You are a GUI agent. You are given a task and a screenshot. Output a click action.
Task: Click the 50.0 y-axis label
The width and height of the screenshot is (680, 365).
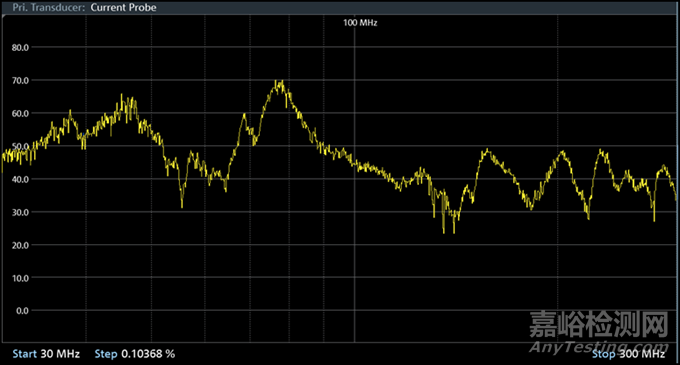[20, 146]
